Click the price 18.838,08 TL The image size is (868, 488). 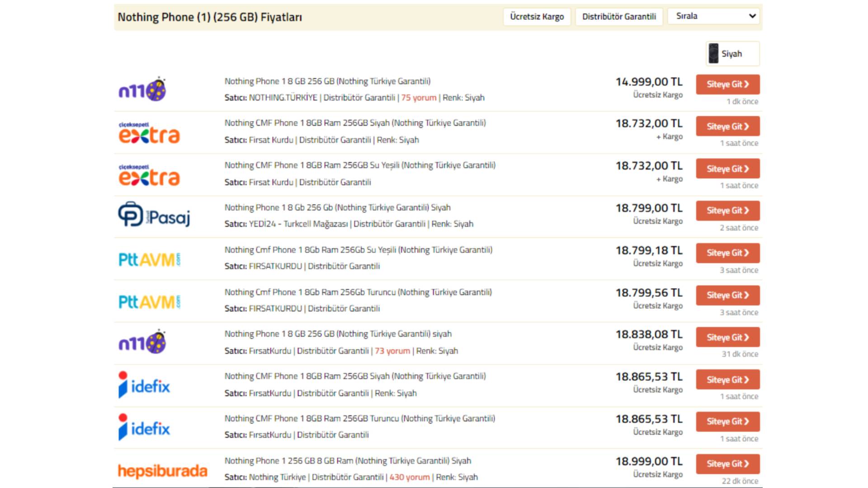point(649,334)
